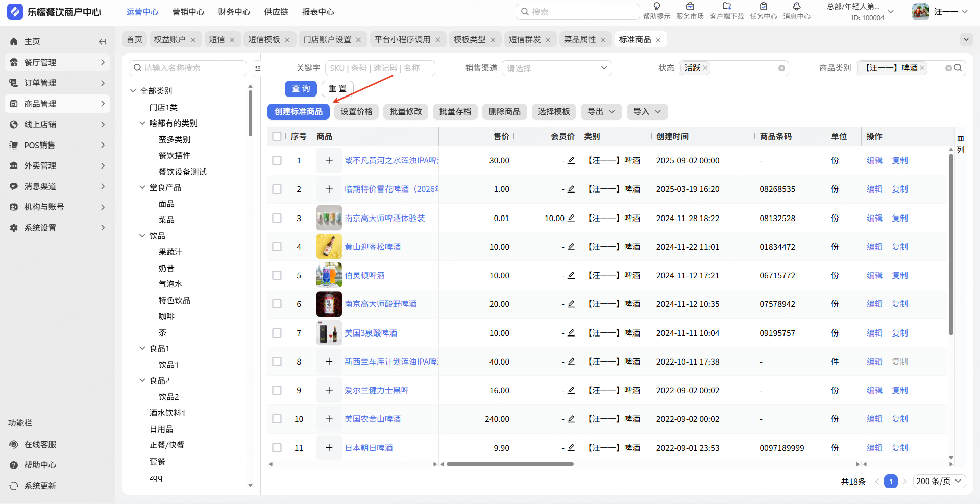Focus the category name search box
Image resolution: width=980 pixels, height=504 pixels.
pyautogui.click(x=188, y=68)
